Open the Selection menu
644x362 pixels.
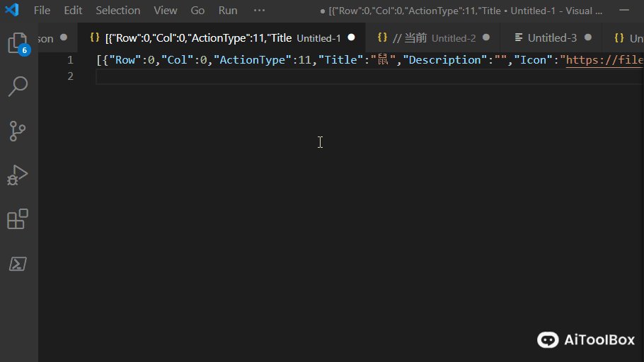coord(117,11)
